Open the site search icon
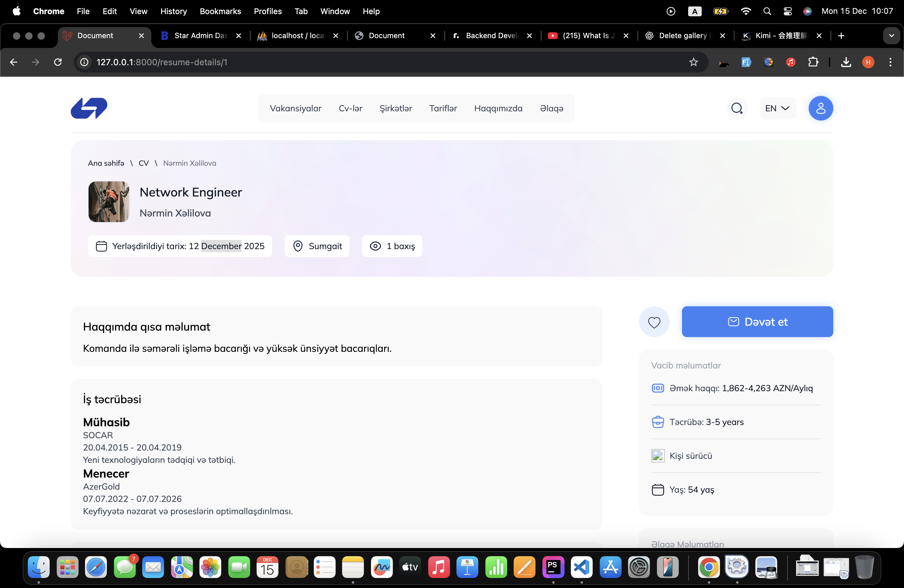 [x=736, y=108]
